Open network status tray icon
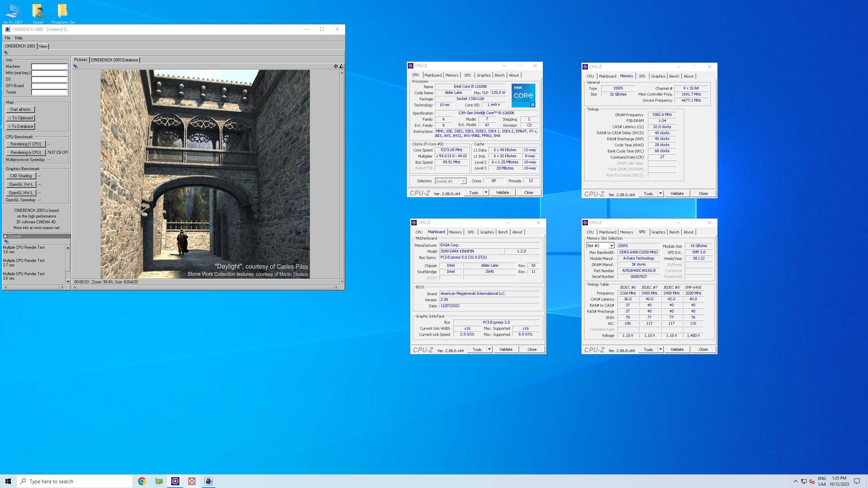 [x=804, y=481]
